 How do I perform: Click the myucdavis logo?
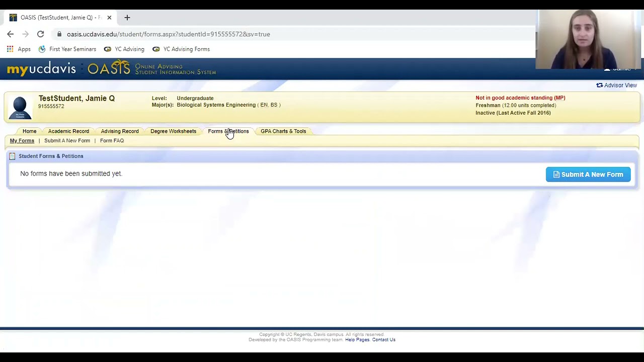(41, 69)
